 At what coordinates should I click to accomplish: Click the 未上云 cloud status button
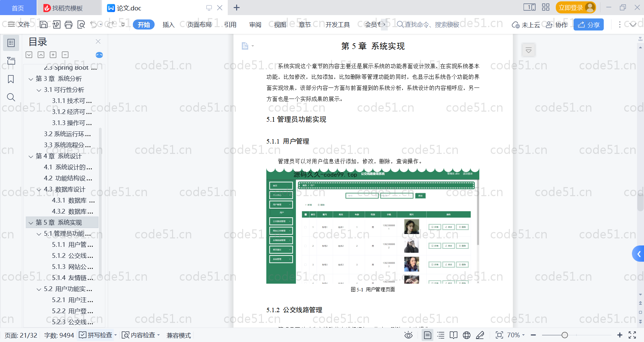526,24
